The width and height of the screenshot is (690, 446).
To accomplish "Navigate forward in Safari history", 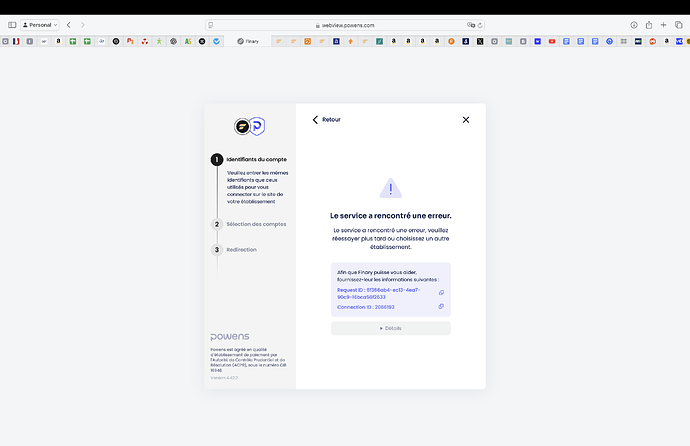I will click(x=83, y=25).
